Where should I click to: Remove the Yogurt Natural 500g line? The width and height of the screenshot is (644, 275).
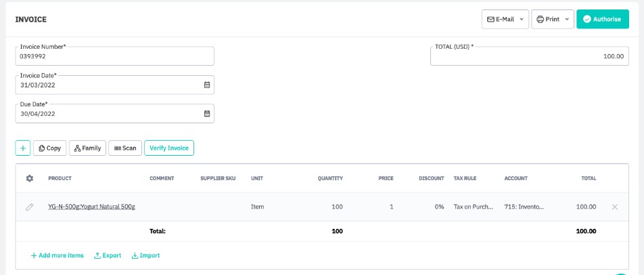point(614,207)
